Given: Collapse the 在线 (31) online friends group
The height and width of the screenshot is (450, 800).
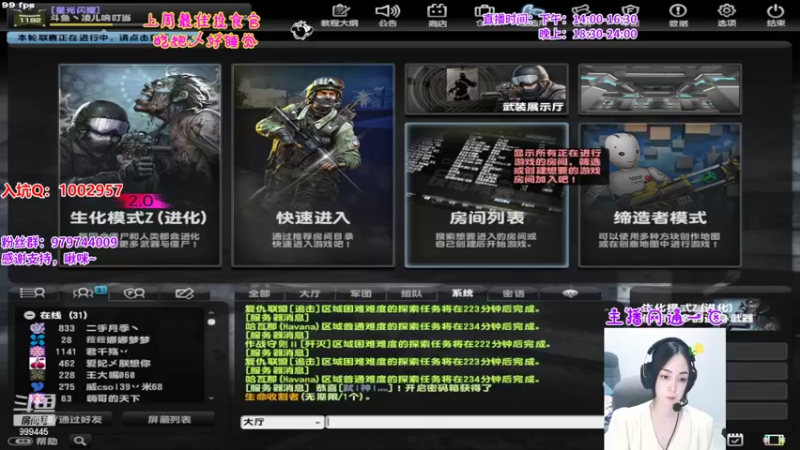Looking at the screenshot, I should (30, 315).
